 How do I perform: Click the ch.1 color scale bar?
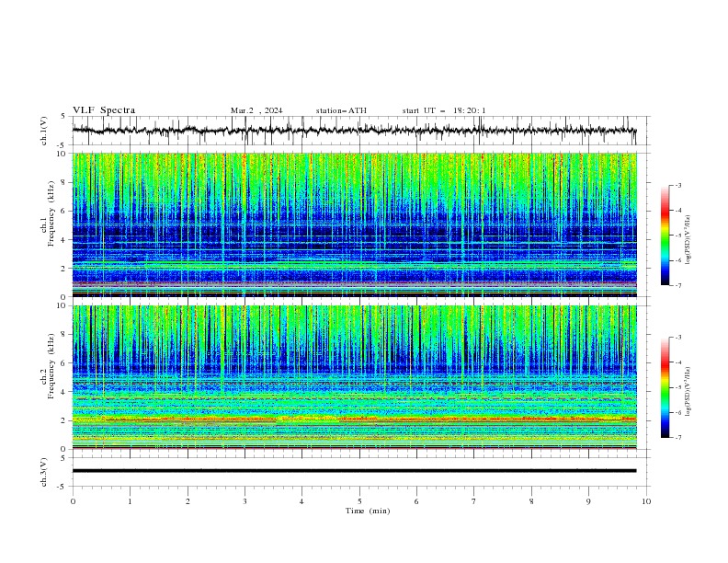click(665, 236)
